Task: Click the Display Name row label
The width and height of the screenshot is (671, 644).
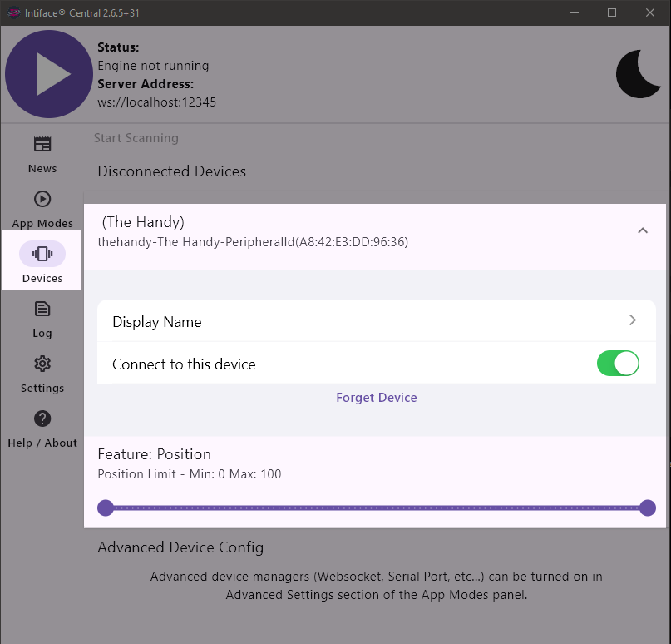Action: pos(157,322)
